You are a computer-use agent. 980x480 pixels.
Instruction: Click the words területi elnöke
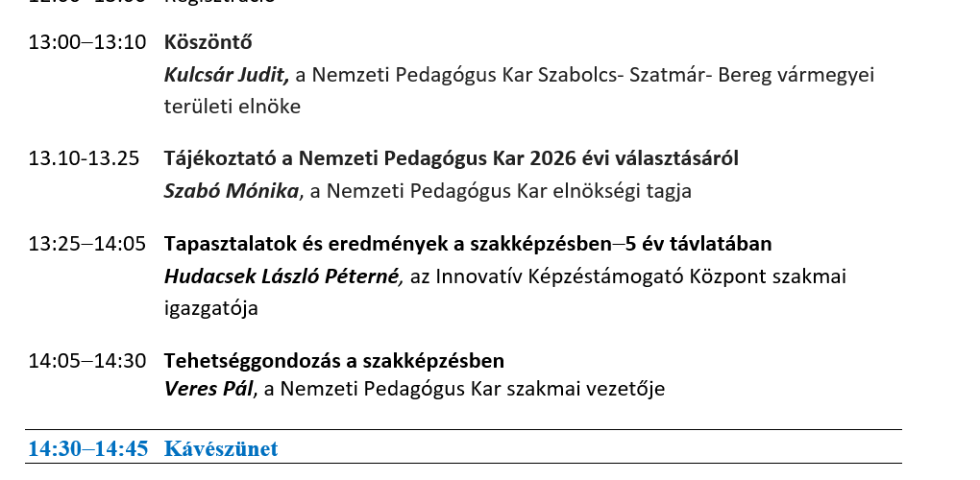pyautogui.click(x=232, y=106)
